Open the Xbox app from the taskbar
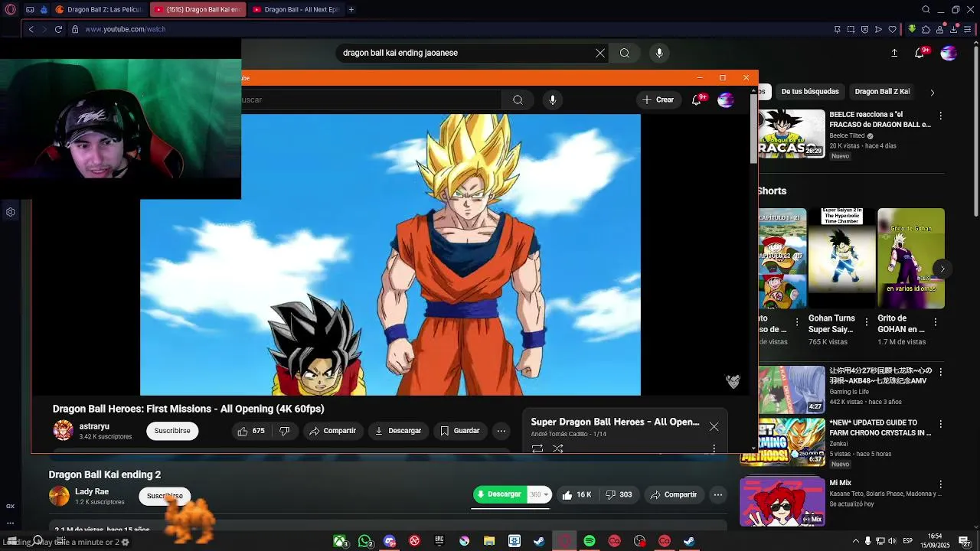Screen dimensions: 980x551 [x=340, y=541]
